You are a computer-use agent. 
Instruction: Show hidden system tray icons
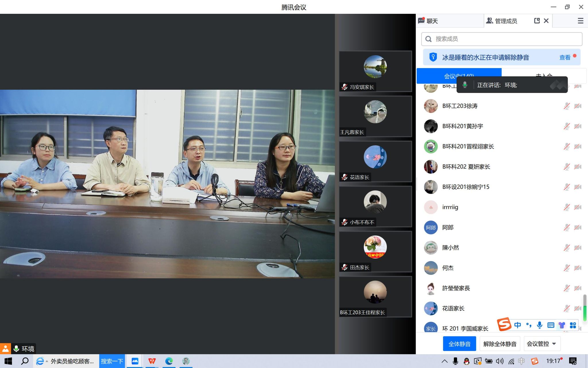tap(444, 361)
